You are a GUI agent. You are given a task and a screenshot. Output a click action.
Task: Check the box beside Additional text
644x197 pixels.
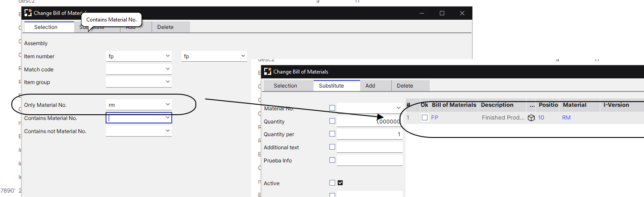click(x=332, y=147)
